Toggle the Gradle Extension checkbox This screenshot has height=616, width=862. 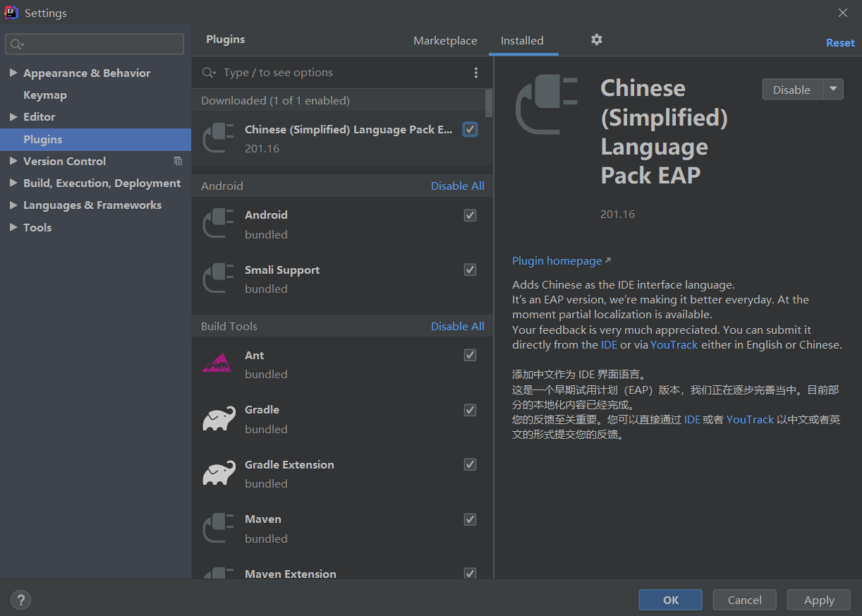(x=470, y=464)
